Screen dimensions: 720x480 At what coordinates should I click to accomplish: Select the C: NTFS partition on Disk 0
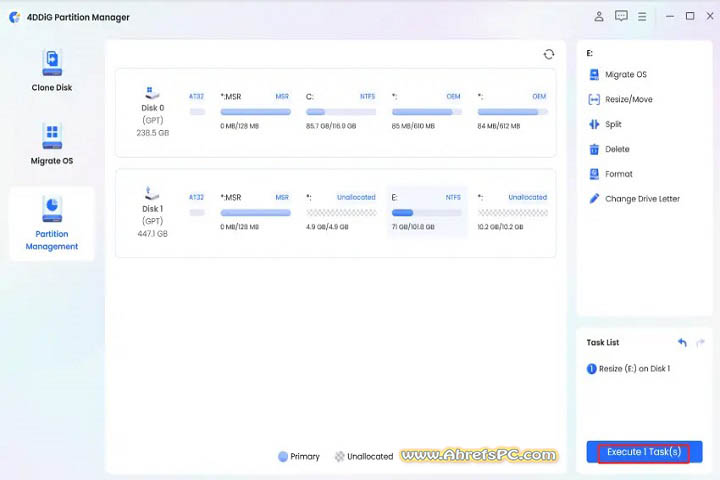tap(341, 111)
